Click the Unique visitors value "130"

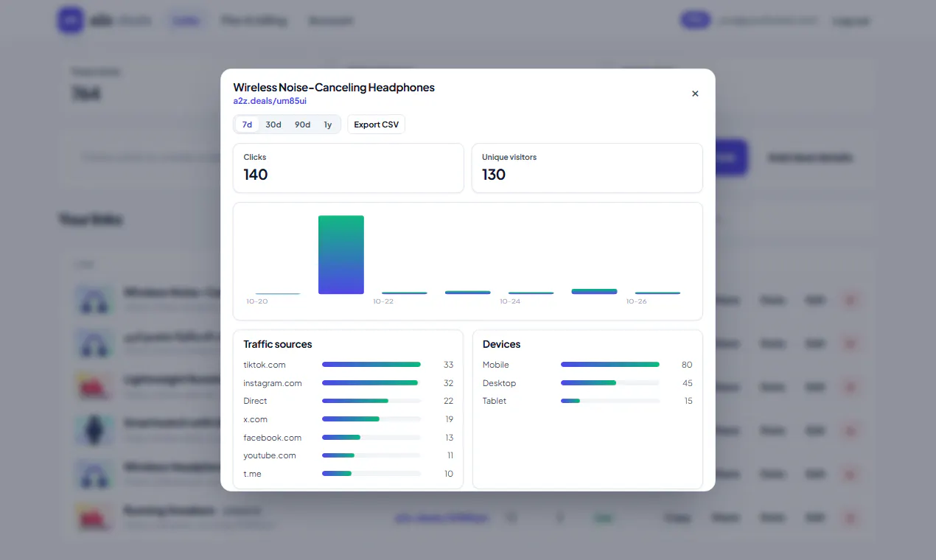[494, 175]
